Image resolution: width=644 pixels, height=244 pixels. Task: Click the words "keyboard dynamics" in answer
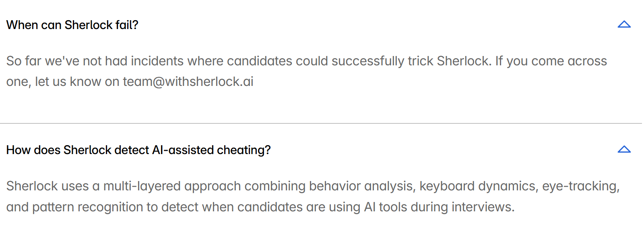tap(478, 186)
